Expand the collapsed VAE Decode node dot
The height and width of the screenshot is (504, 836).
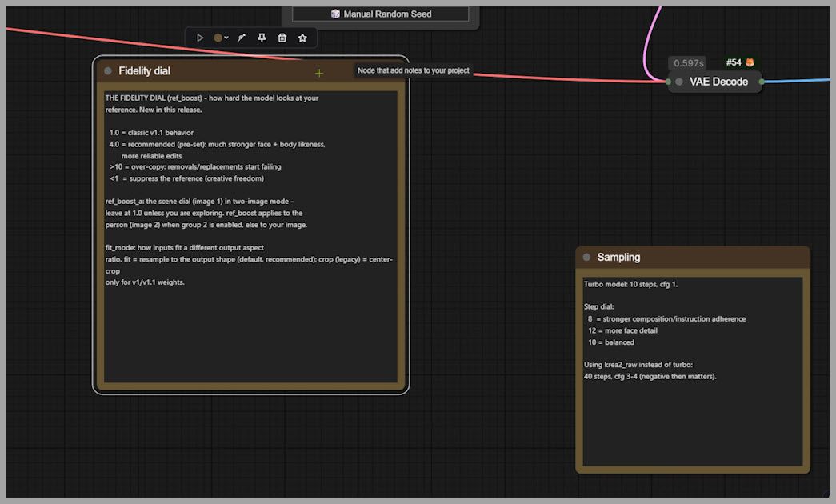click(678, 82)
